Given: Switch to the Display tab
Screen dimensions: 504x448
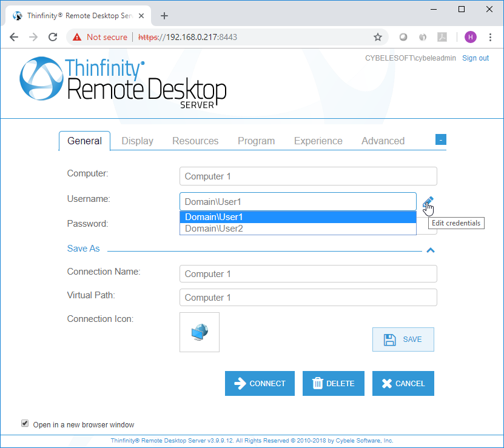Looking at the screenshot, I should click(x=137, y=141).
